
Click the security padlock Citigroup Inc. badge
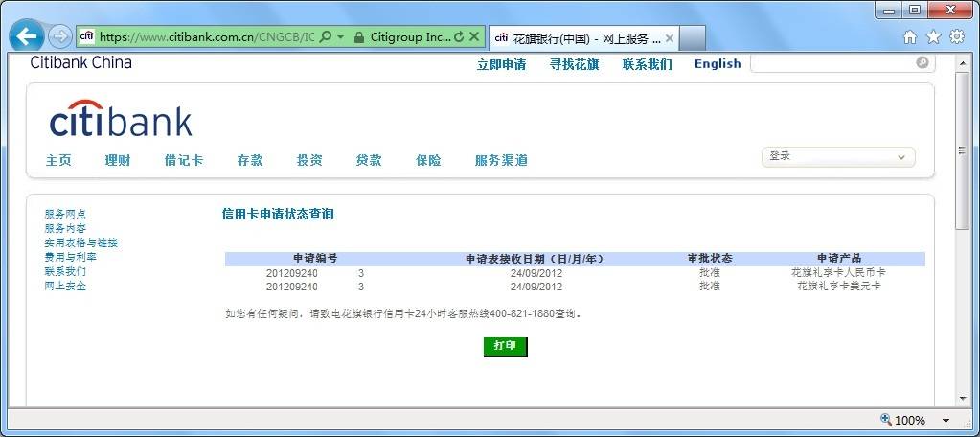[x=402, y=36]
